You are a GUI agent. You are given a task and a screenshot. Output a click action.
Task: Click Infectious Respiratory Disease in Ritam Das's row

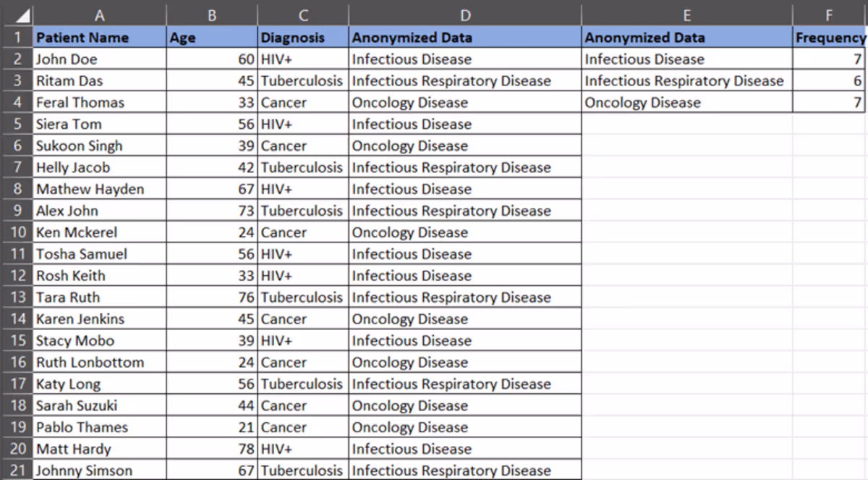(465, 81)
